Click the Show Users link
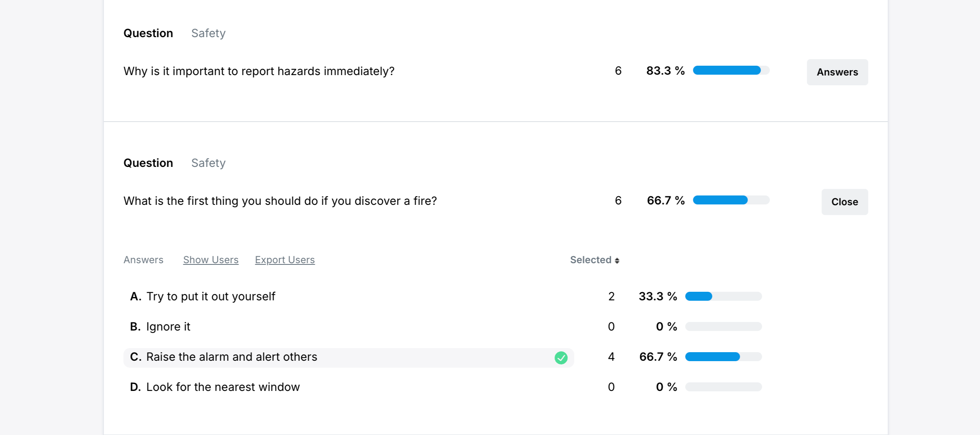 (x=211, y=260)
